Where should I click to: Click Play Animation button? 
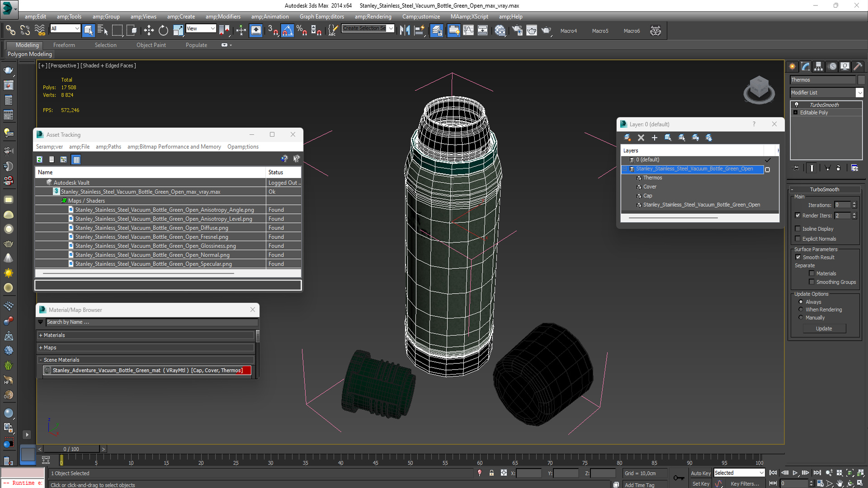coord(795,473)
